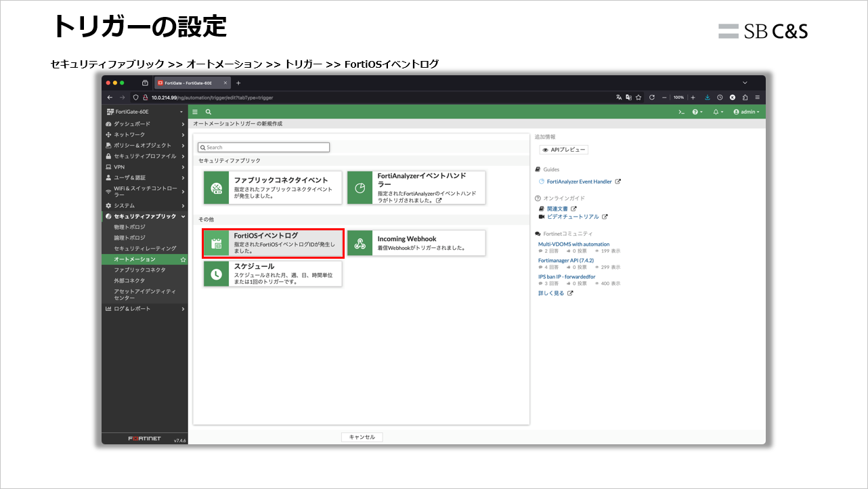Viewport: 868px width, 489px height.
Task: Open the browser application menu icon
Action: click(x=757, y=98)
